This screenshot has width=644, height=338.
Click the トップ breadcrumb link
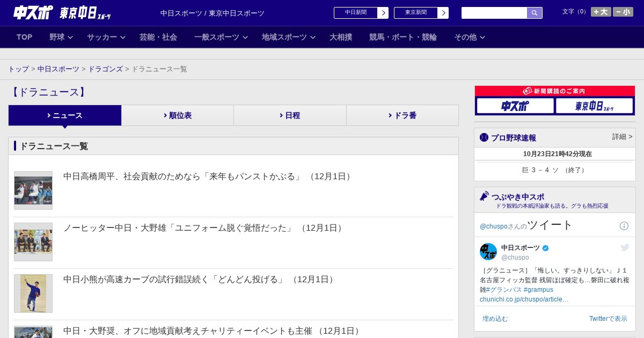(x=19, y=69)
